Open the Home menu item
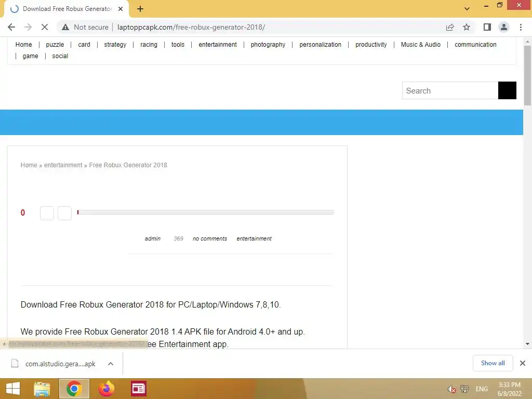This screenshot has height=399, width=532. click(x=24, y=45)
